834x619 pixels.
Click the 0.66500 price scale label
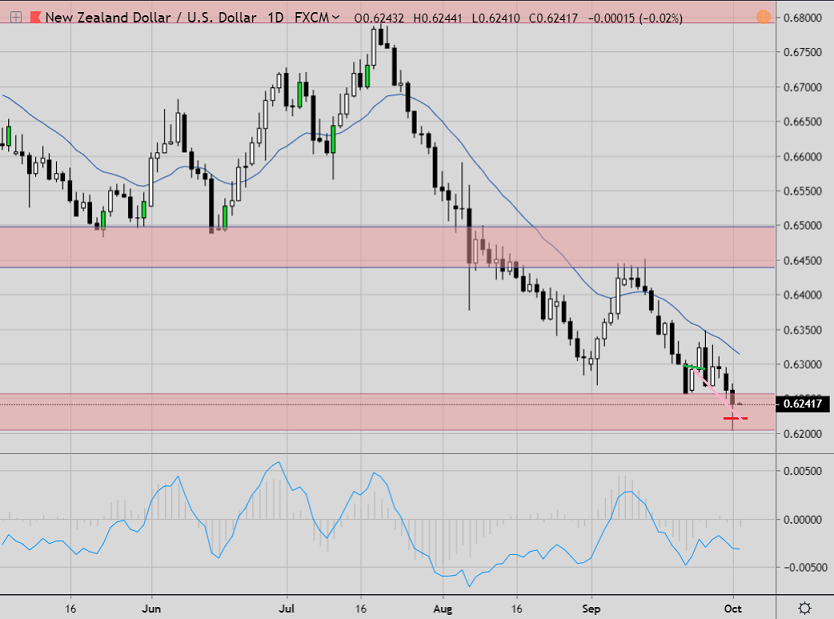click(803, 122)
